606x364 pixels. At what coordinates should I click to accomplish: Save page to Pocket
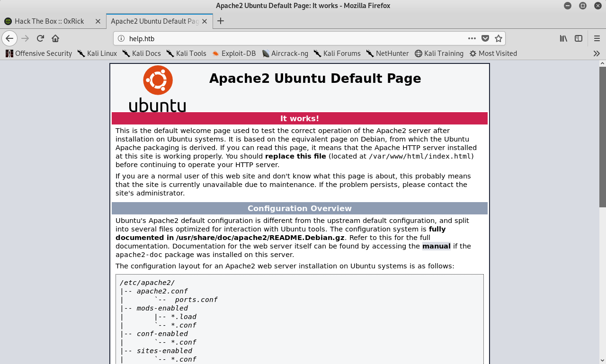tap(485, 38)
